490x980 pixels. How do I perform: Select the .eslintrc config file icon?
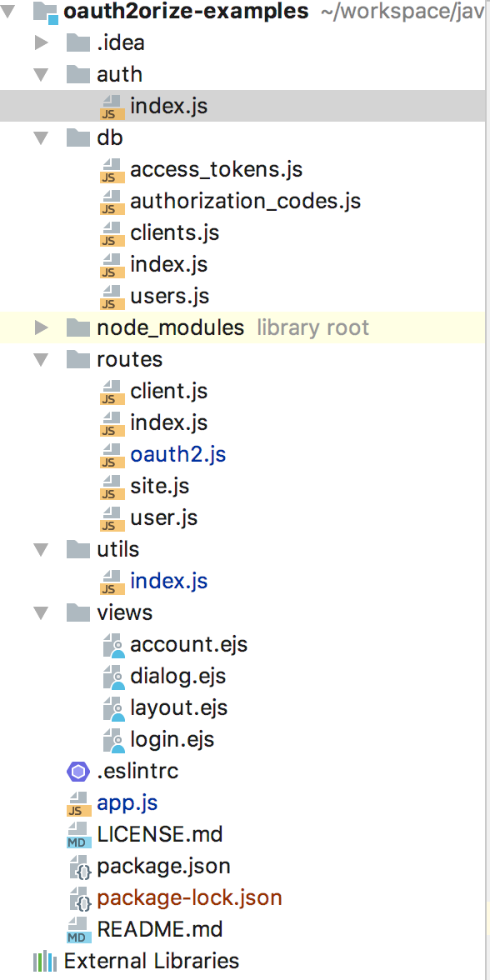tap(77, 771)
